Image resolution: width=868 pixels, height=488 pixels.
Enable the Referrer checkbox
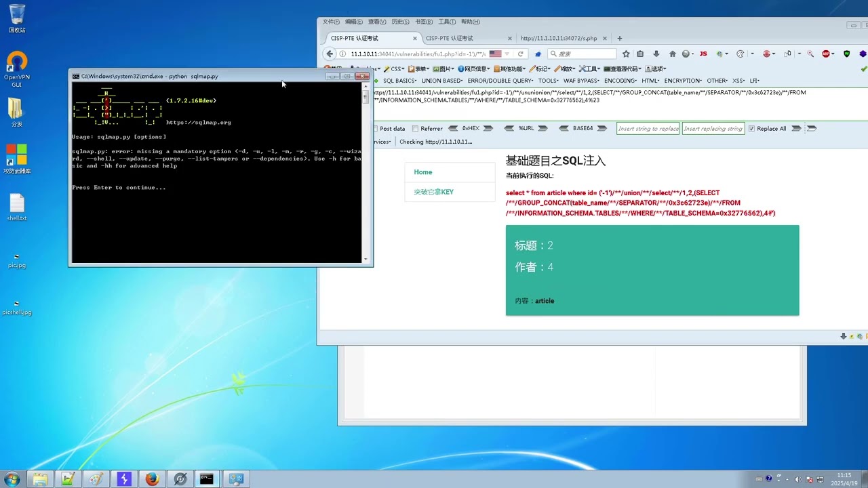click(x=416, y=129)
